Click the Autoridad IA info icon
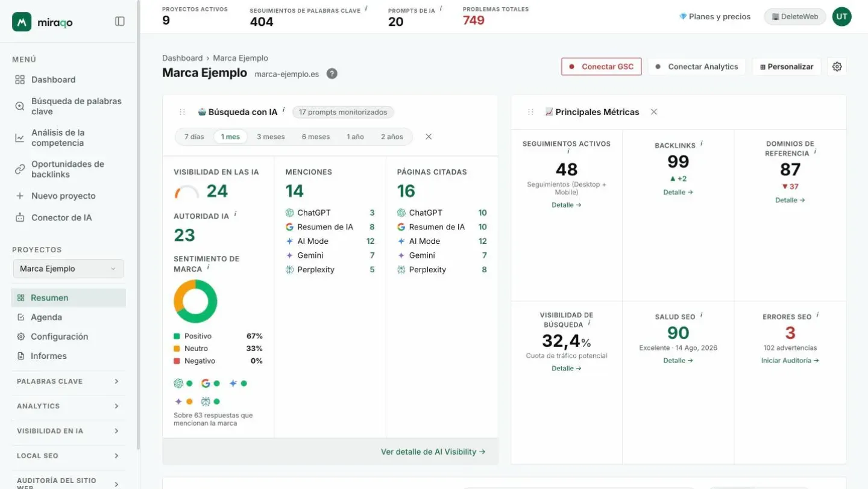 click(x=235, y=213)
